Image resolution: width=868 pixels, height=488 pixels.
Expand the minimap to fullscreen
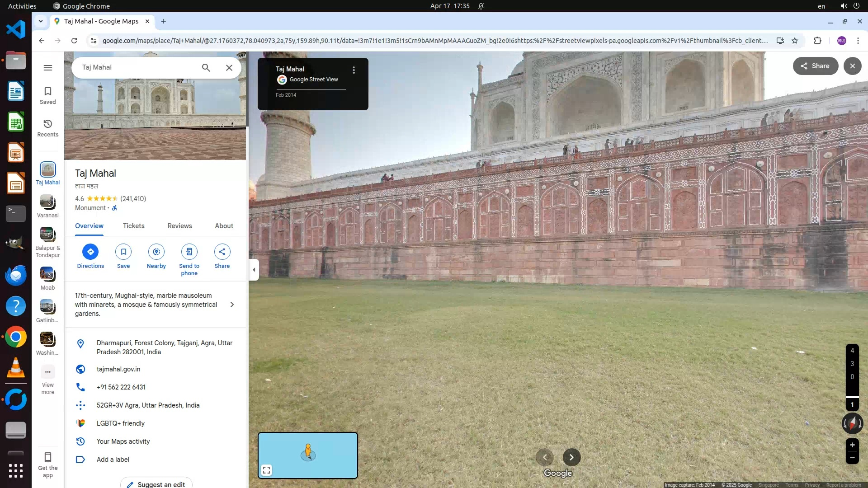coord(267,470)
